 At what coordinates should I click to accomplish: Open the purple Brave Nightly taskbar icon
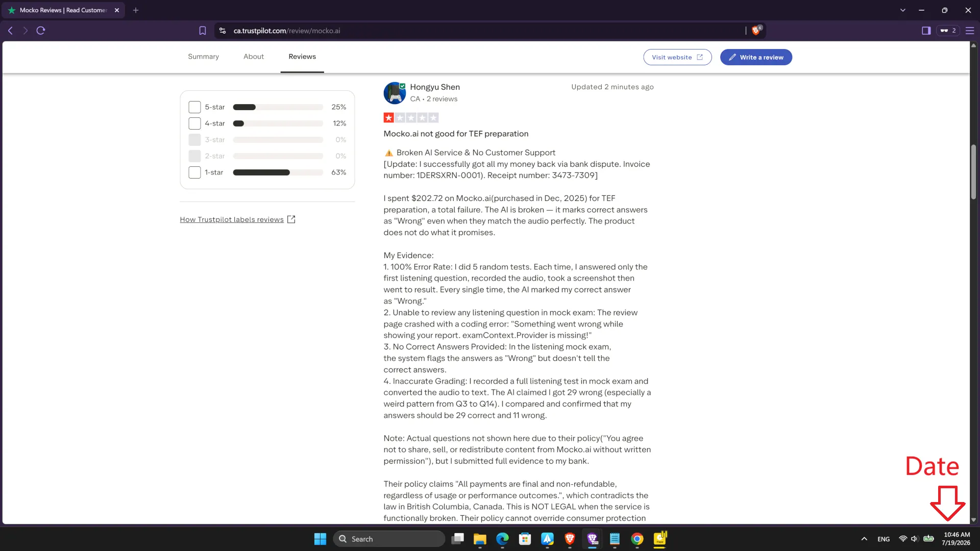tap(592, 539)
